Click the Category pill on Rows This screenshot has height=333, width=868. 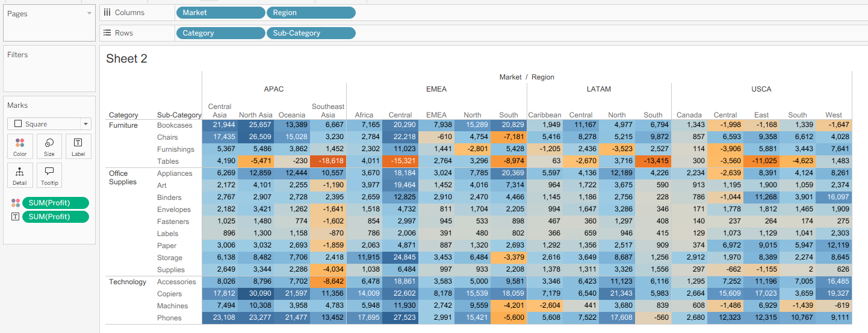(220, 33)
